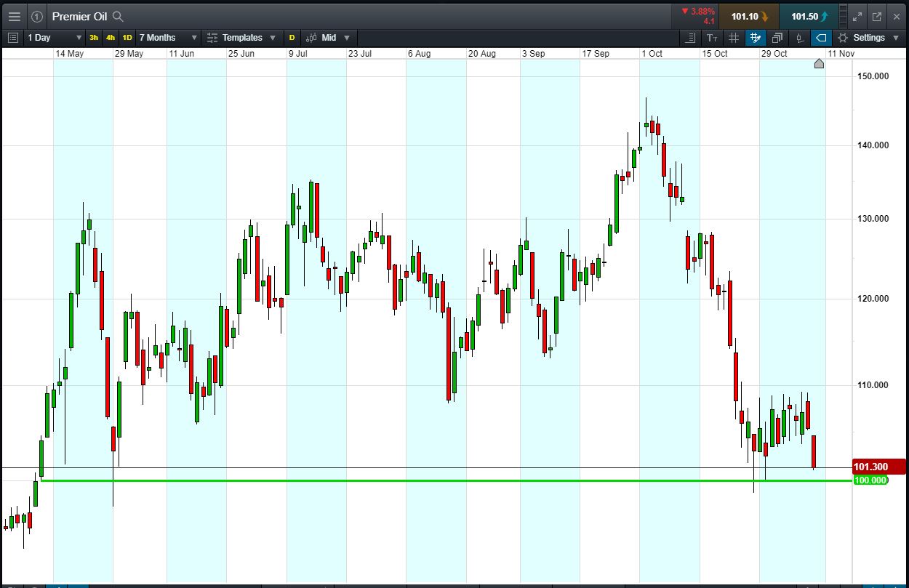The height and width of the screenshot is (588, 909).
Task: Click the 17 Sep date label
Action: (596, 53)
